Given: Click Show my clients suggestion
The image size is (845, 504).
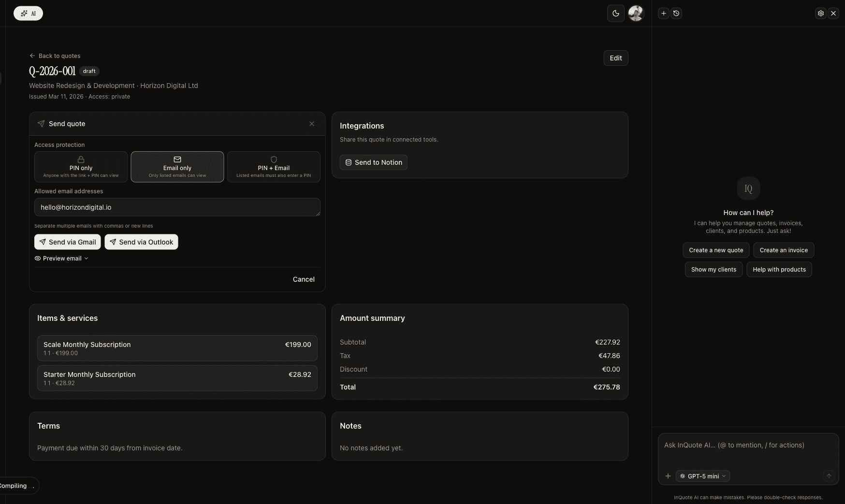Looking at the screenshot, I should pyautogui.click(x=714, y=270).
